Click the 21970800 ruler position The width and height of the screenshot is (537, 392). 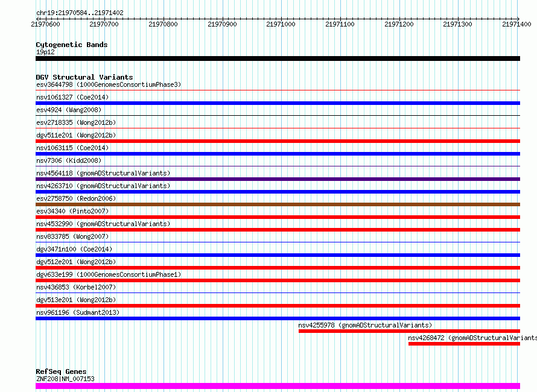coord(164,24)
